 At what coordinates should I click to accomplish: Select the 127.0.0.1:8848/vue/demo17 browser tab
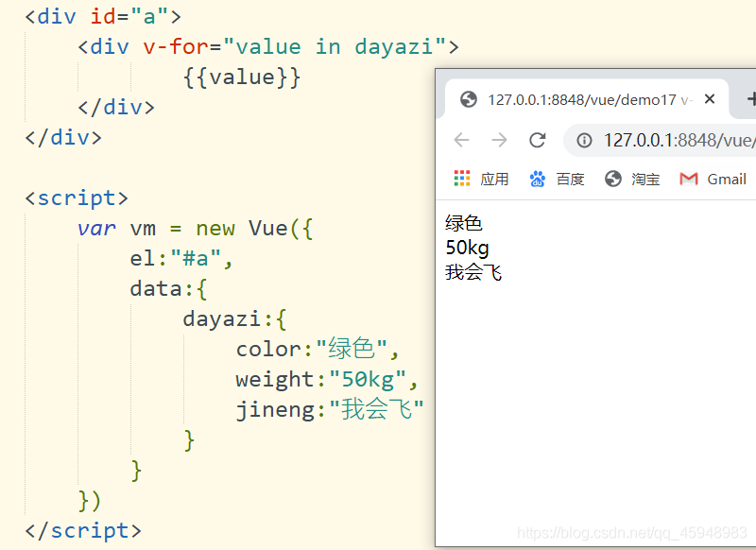click(586, 99)
